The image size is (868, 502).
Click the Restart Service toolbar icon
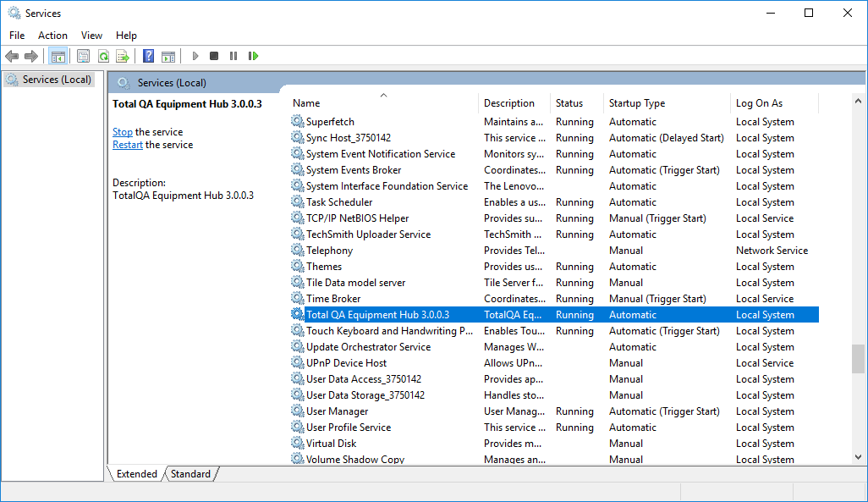tap(253, 56)
